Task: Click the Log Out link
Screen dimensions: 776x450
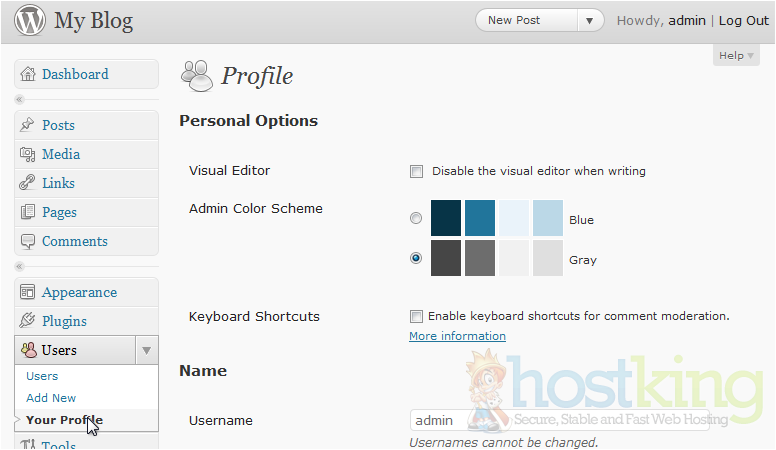Action: click(743, 20)
